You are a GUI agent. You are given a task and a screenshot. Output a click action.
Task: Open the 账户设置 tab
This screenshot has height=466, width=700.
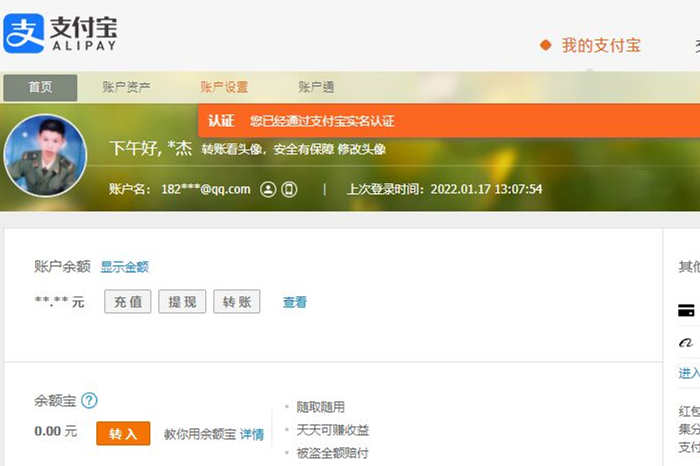(224, 87)
